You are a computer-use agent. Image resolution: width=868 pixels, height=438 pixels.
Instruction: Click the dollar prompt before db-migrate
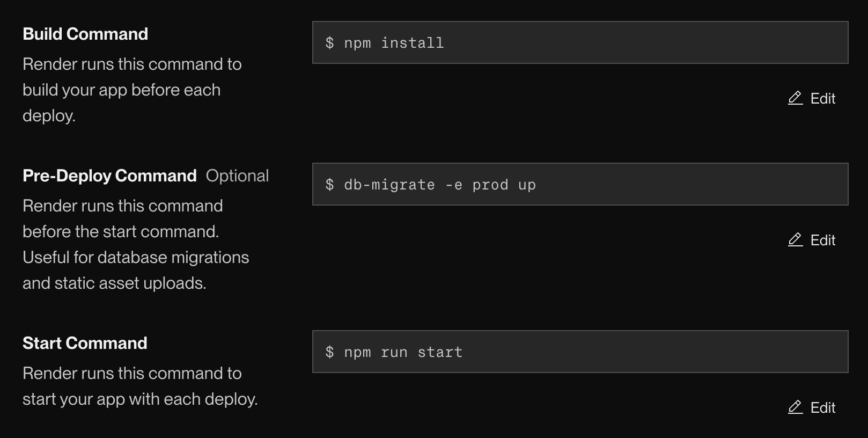[x=329, y=185]
